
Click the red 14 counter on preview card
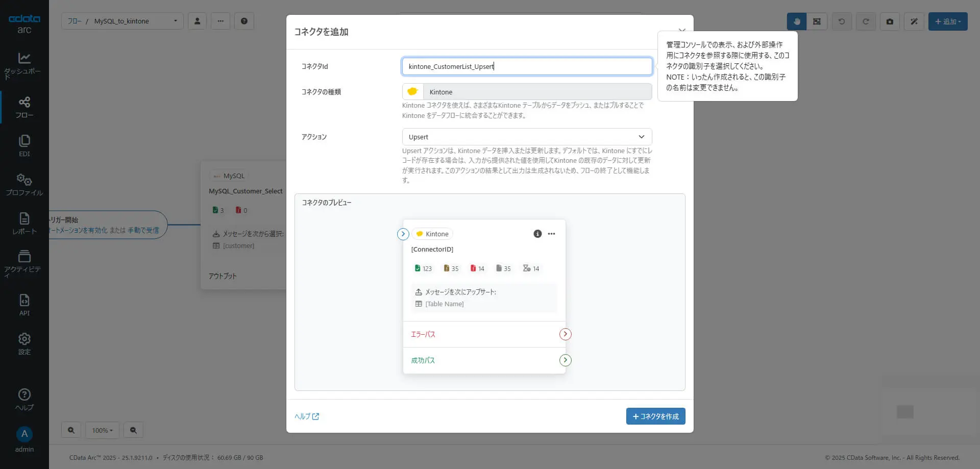click(x=477, y=268)
